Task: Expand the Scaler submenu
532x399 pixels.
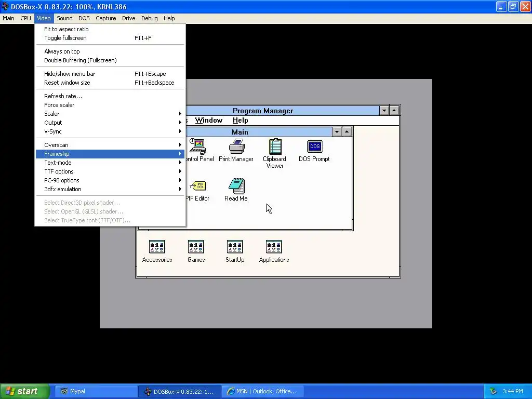Action: coord(110,114)
